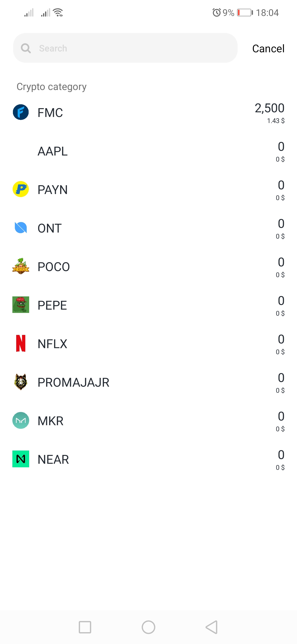Tap the POCO token icon

[21, 266]
